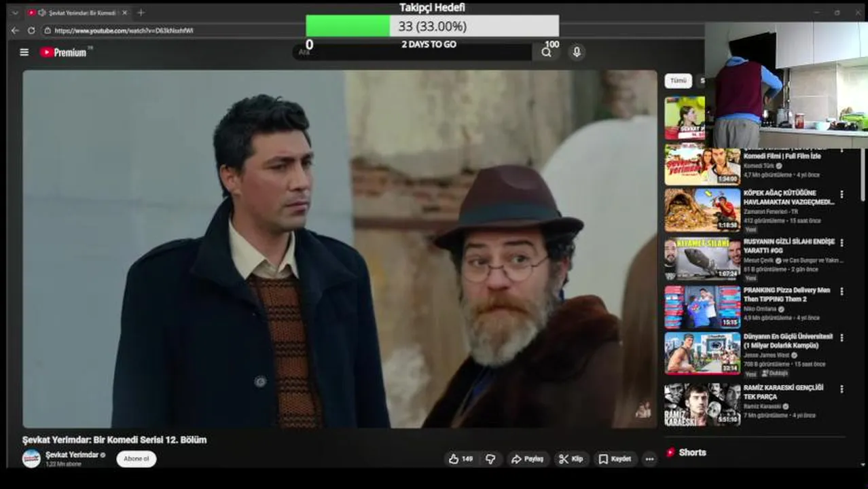The width and height of the screenshot is (868, 489).
Task: Open options menu for KÖPEK AĞAÇ KÜTÜĞÜNE video
Action: point(842,194)
